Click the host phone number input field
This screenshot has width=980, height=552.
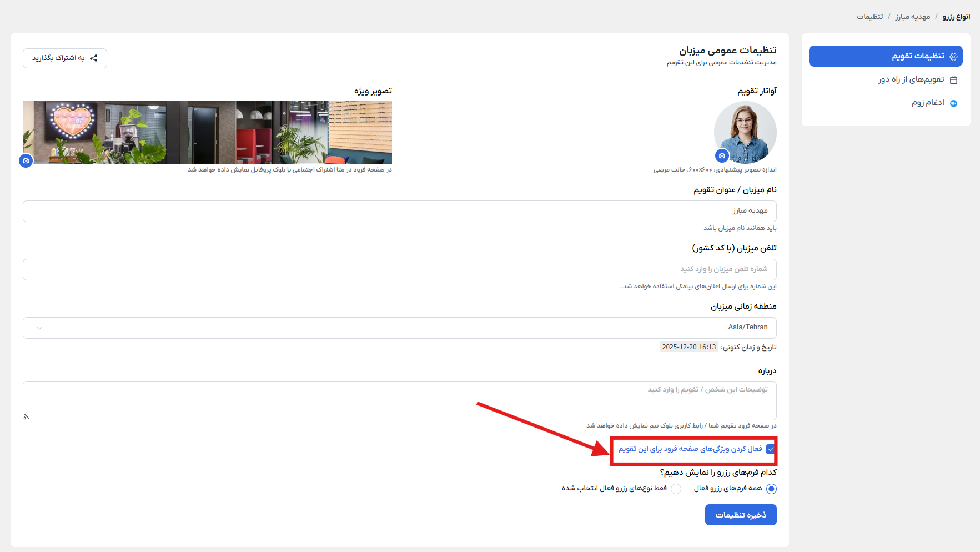point(400,269)
